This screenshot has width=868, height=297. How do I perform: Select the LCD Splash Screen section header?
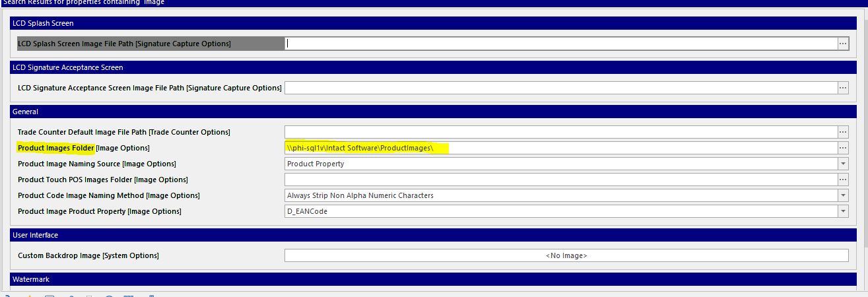coord(429,23)
